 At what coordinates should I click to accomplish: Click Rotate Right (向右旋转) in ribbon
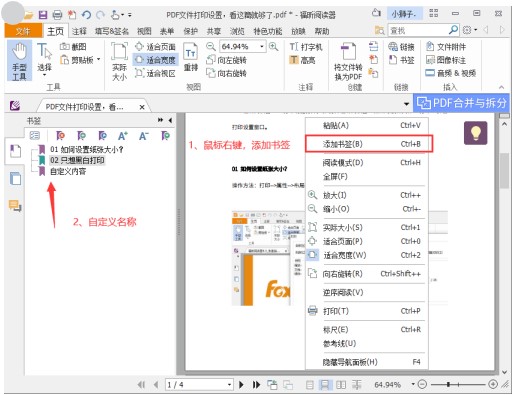coord(226,73)
